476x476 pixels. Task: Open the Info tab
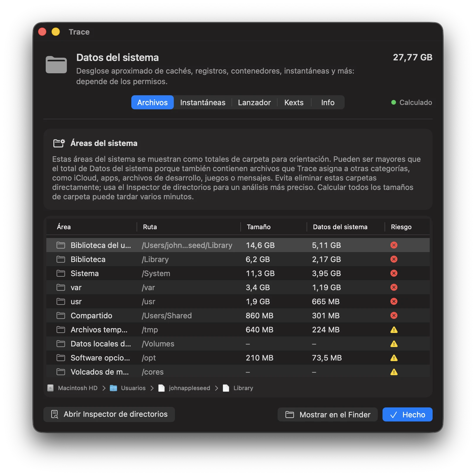tap(328, 102)
